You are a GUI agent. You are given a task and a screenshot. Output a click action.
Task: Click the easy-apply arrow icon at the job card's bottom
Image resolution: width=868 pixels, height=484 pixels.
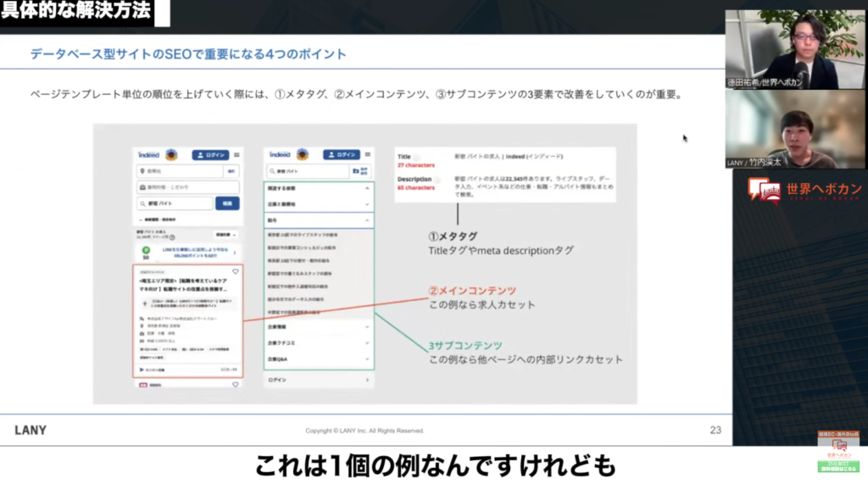(142, 370)
